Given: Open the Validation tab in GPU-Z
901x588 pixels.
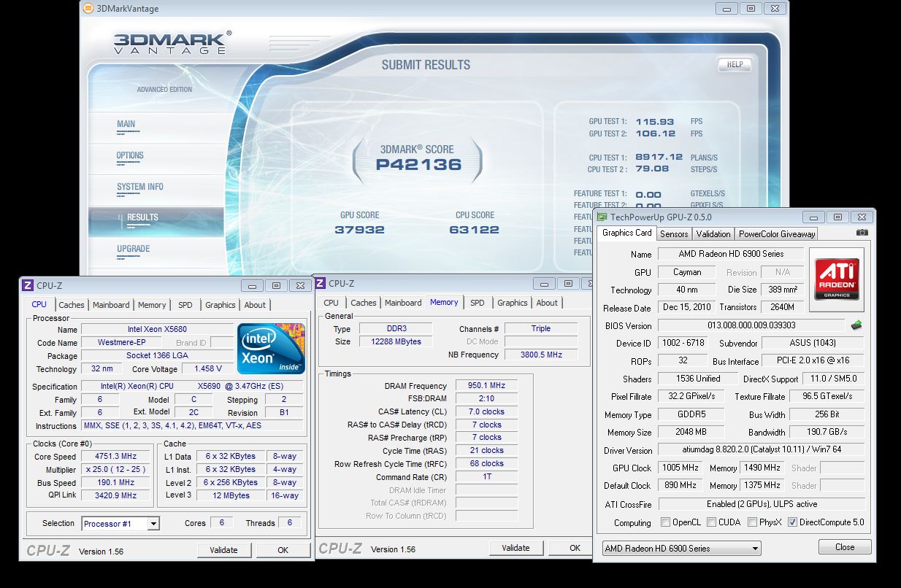Looking at the screenshot, I should [713, 234].
